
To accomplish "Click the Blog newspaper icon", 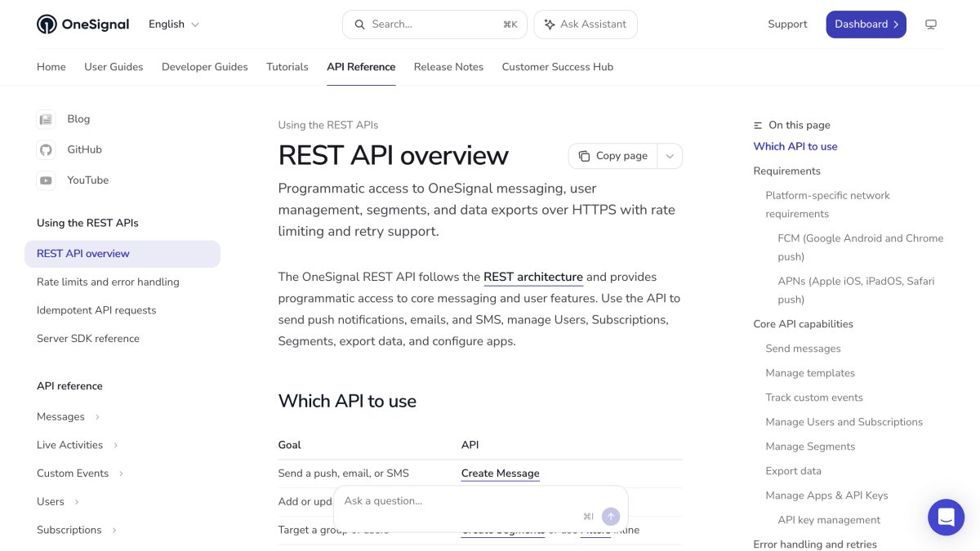I will 46,119.
